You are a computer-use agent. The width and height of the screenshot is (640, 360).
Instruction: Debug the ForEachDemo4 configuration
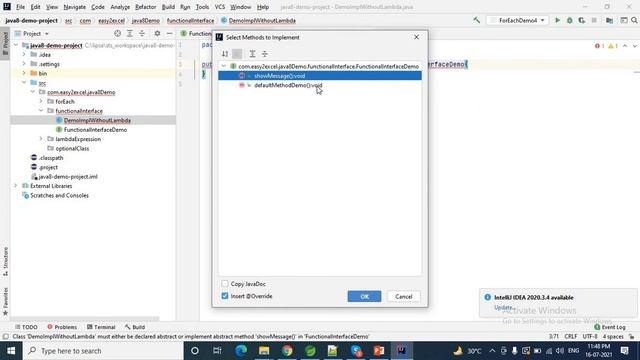(569, 20)
